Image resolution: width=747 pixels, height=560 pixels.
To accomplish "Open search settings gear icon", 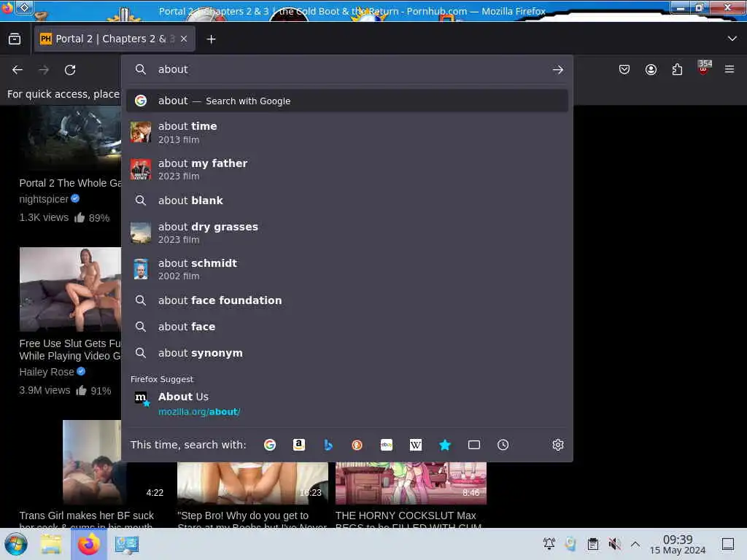I will coord(558,445).
